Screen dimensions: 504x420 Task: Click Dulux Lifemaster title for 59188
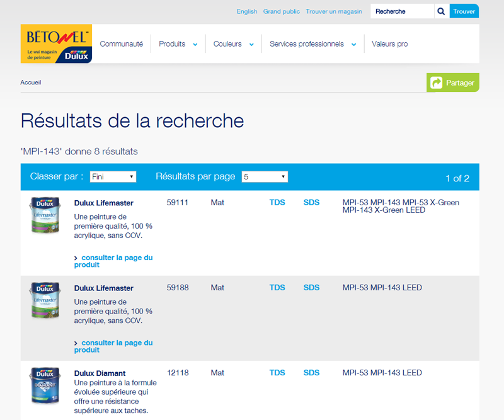(x=103, y=288)
